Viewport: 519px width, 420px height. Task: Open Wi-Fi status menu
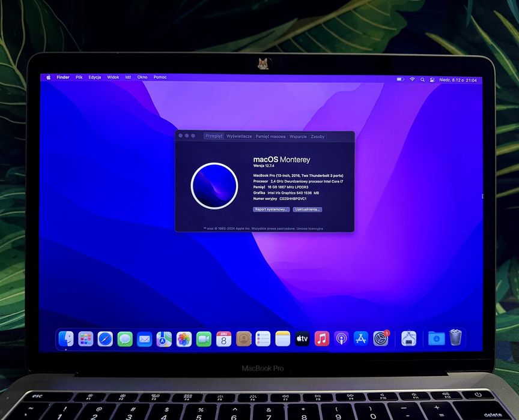pyautogui.click(x=412, y=80)
